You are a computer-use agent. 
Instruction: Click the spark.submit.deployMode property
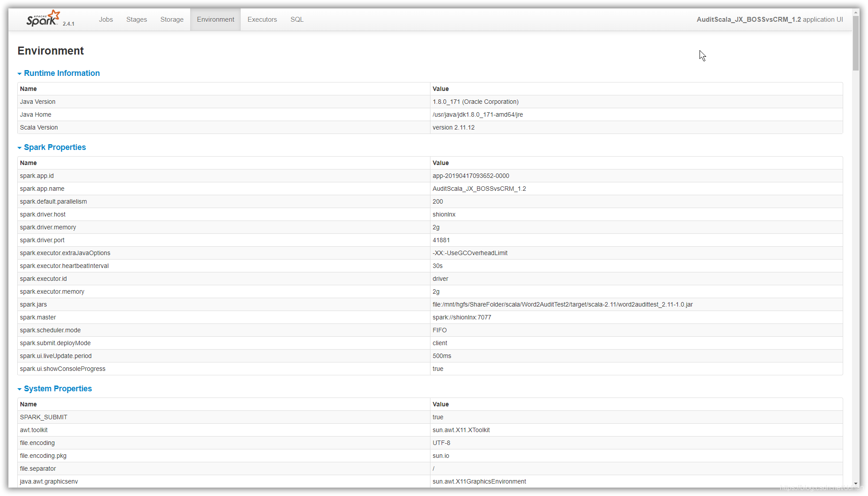pos(55,343)
